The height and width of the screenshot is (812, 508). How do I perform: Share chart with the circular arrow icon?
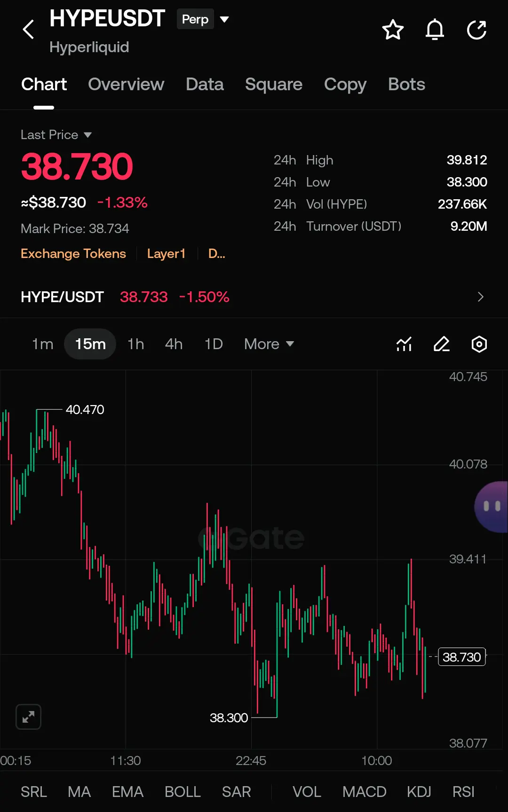click(476, 30)
